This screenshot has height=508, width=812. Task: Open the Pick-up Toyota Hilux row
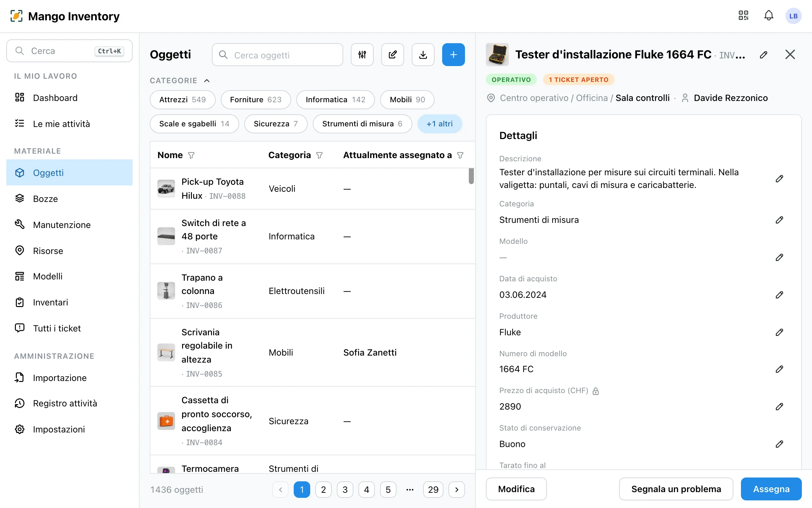tap(312, 189)
